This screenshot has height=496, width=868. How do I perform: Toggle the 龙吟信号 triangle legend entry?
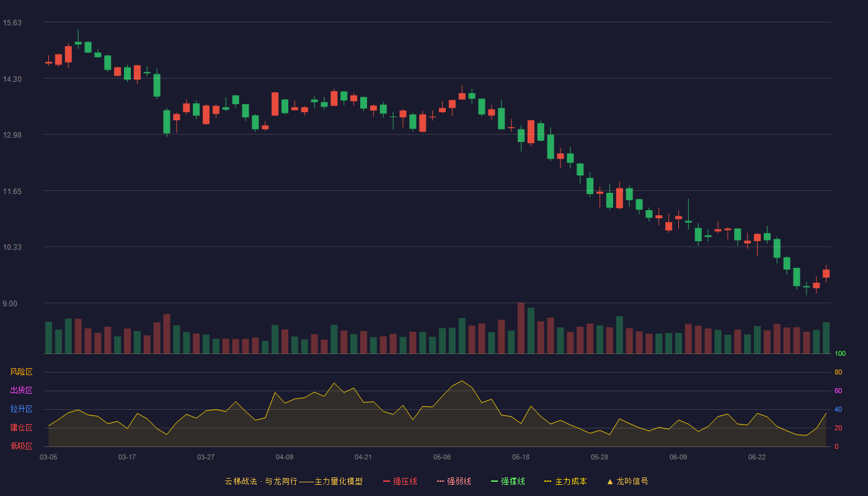point(627,481)
